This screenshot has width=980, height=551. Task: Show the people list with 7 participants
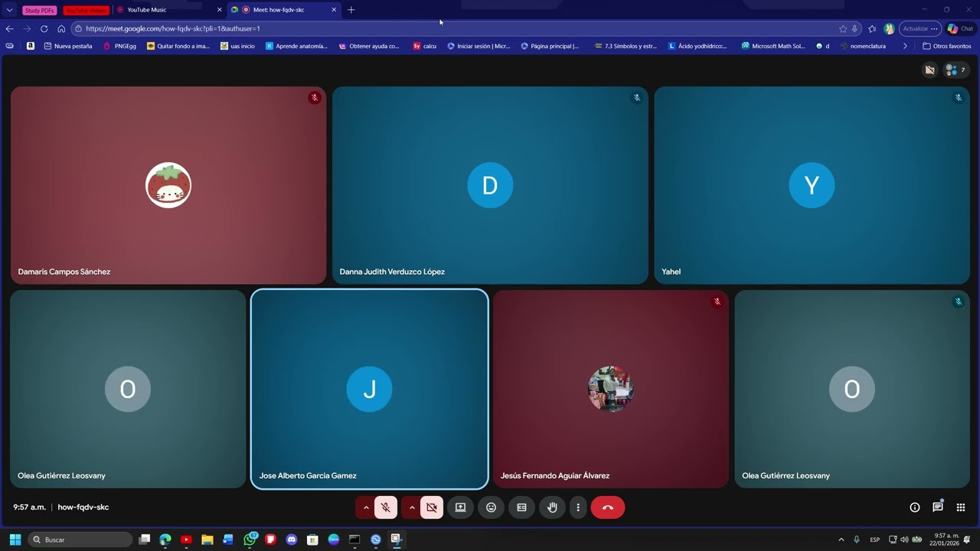point(957,70)
